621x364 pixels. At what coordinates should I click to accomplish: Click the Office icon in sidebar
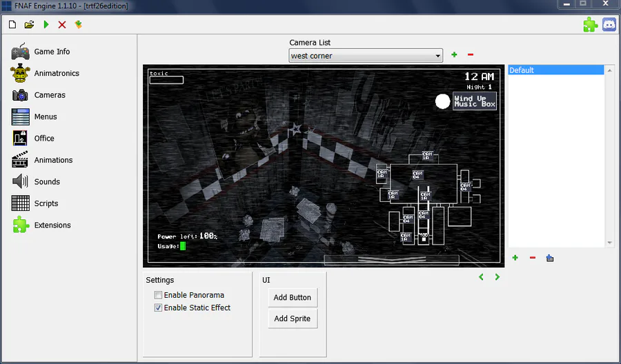20,139
